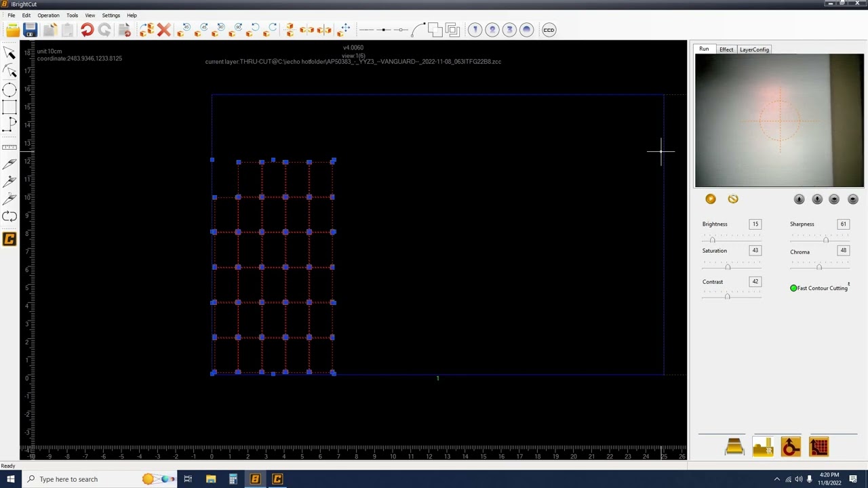The image size is (868, 488).
Task: Select the node edit pointer tool
Action: click(x=9, y=71)
